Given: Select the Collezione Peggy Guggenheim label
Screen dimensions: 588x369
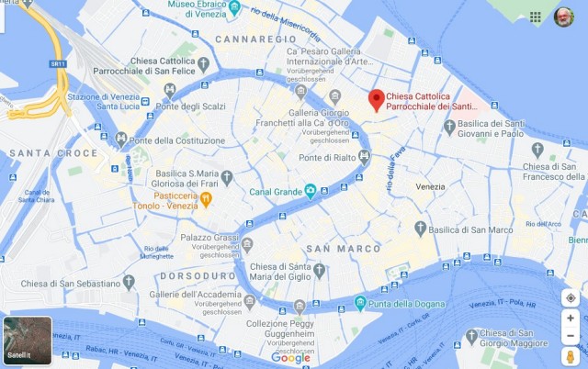Looking at the screenshot, I should click(x=280, y=329).
